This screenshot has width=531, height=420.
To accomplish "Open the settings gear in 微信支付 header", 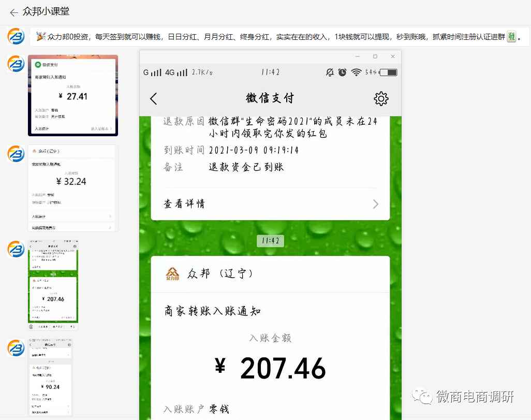I will (381, 98).
